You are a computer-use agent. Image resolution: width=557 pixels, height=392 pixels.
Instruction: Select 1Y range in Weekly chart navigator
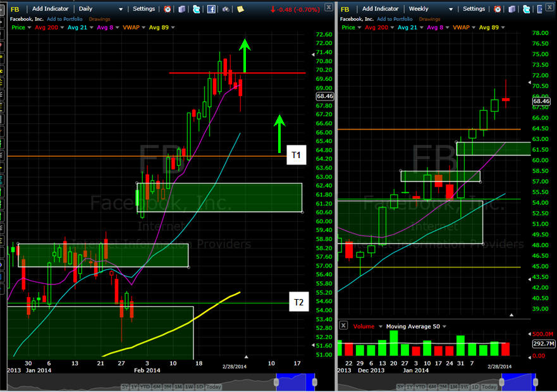point(410,387)
